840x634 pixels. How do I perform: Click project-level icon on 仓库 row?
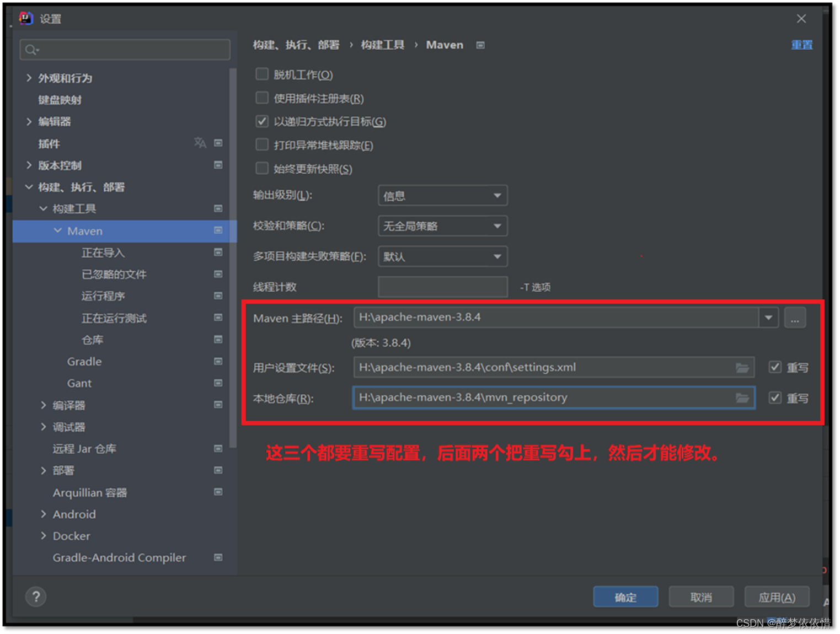[x=218, y=340]
